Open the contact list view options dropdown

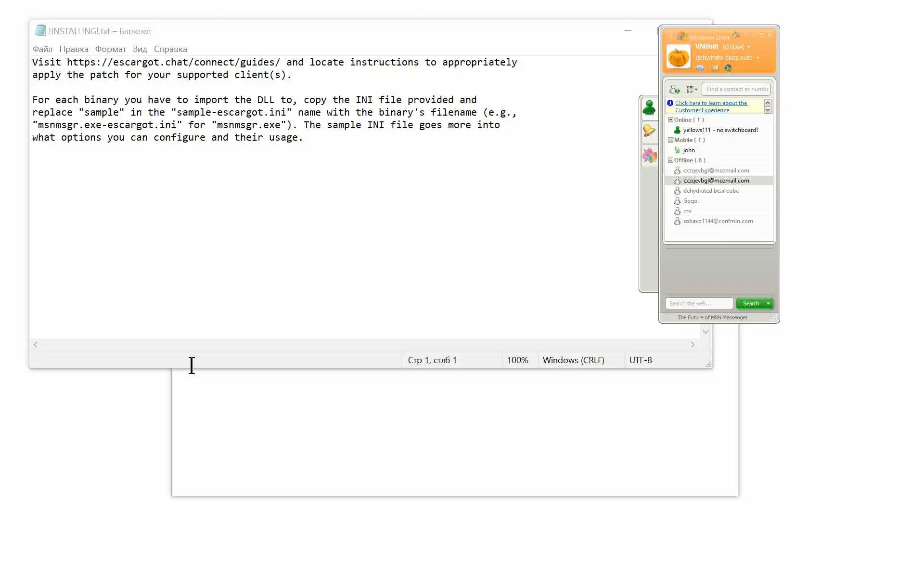692,89
